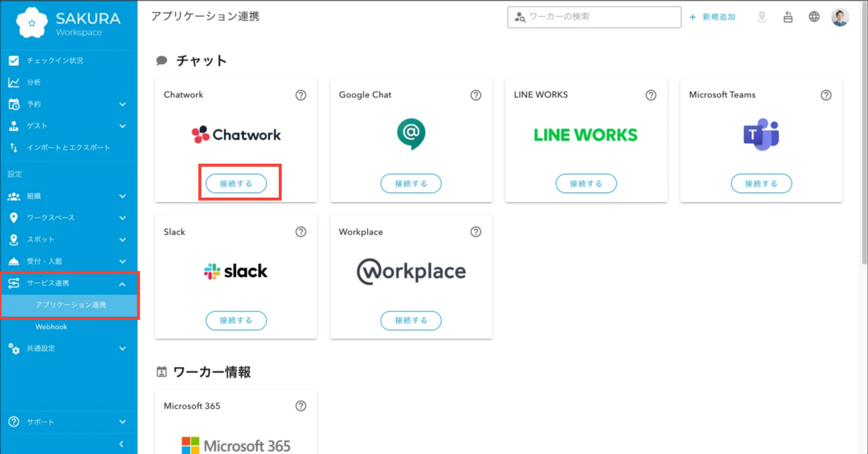The image size is (868, 454).
Task: Open help for Workplace card
Action: coord(476,232)
